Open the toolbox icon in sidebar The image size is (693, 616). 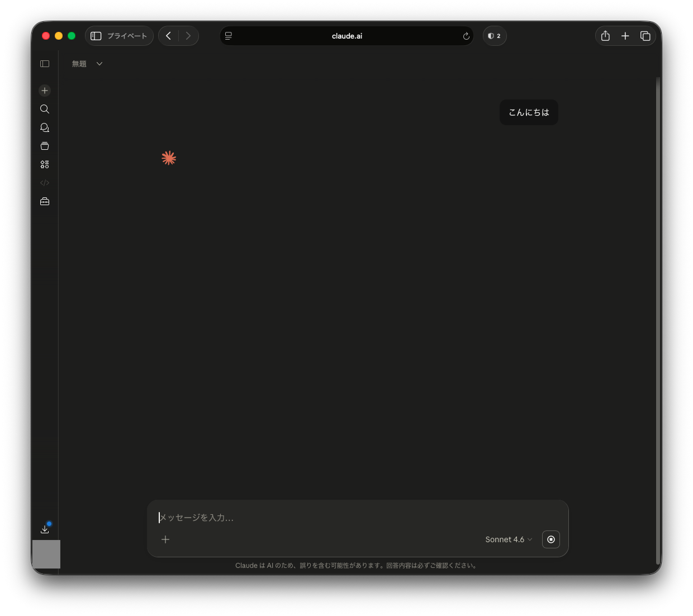pos(45,201)
